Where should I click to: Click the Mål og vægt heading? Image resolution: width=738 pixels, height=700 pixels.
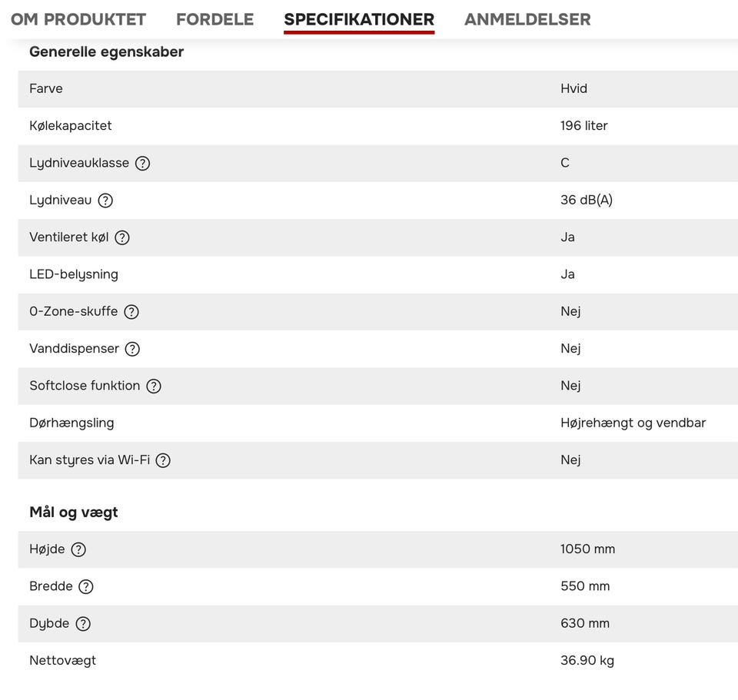click(x=74, y=513)
